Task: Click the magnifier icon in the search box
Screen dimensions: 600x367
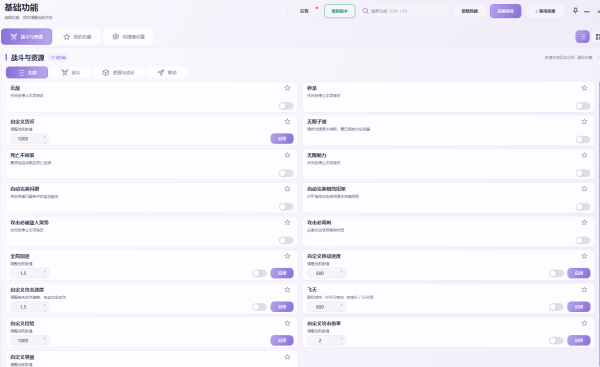Action: click(x=365, y=11)
